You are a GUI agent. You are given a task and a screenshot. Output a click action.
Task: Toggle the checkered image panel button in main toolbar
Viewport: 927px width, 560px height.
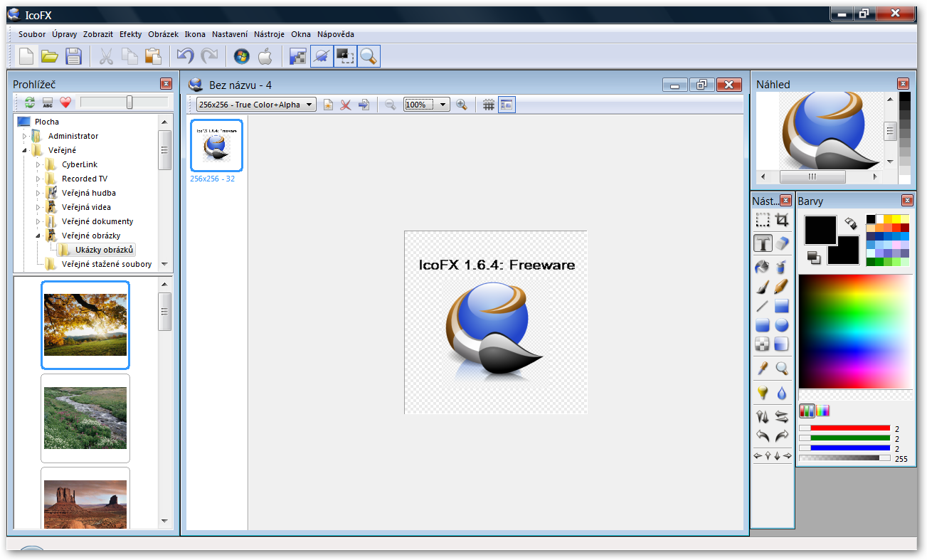pos(298,56)
